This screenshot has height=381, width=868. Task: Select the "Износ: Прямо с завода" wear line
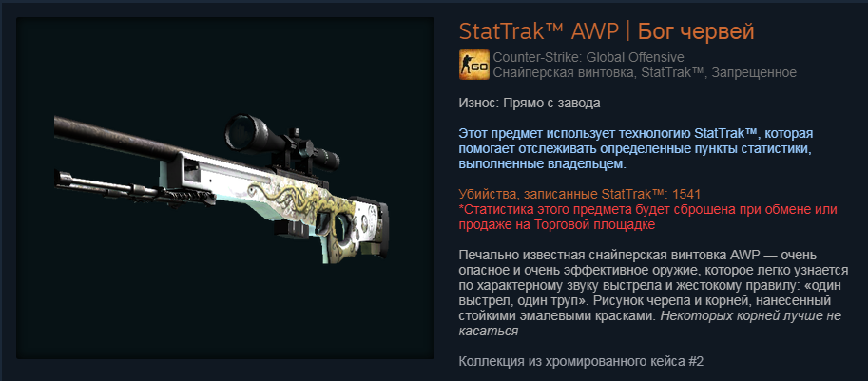pos(530,104)
